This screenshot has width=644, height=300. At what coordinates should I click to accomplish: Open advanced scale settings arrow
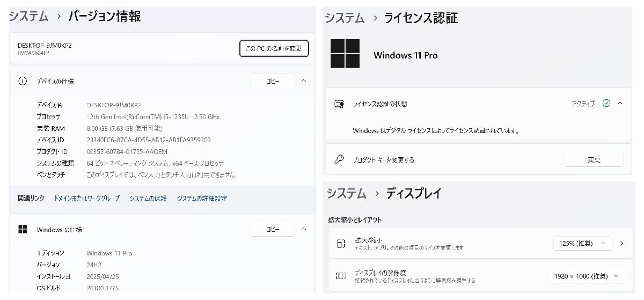coord(622,244)
